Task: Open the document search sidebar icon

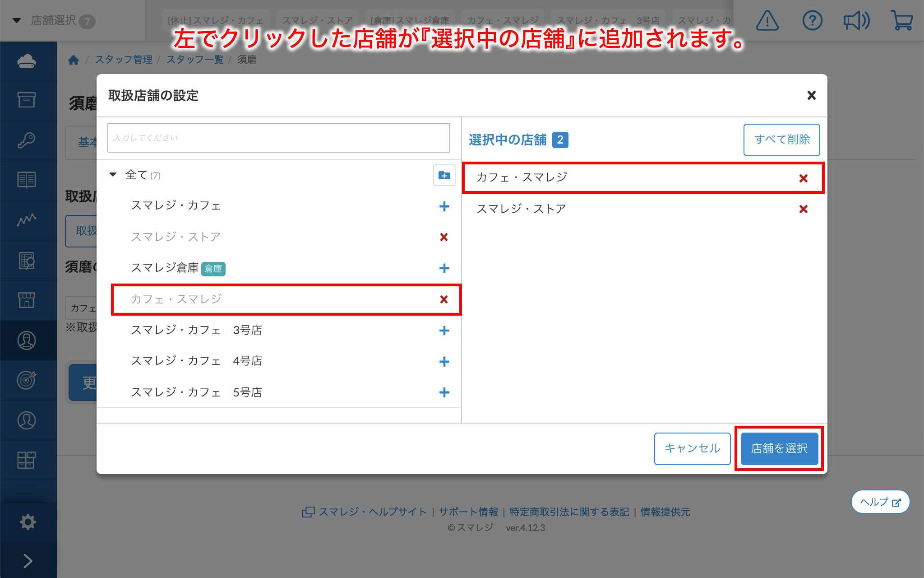Action: [27, 261]
